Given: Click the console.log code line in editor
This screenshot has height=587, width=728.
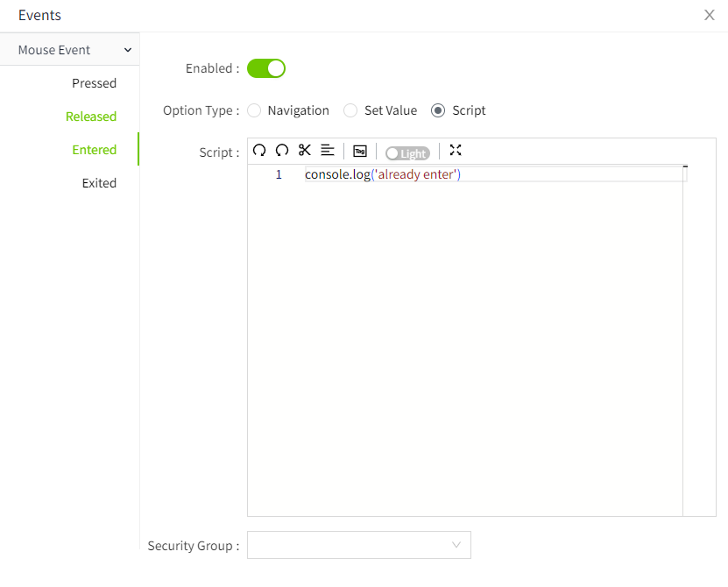Looking at the screenshot, I should [383, 174].
